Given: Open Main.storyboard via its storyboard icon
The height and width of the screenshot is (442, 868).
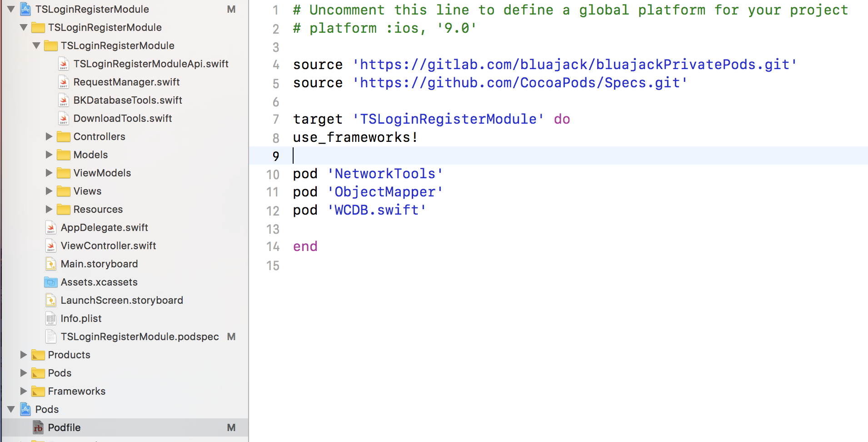Looking at the screenshot, I should click(50, 264).
